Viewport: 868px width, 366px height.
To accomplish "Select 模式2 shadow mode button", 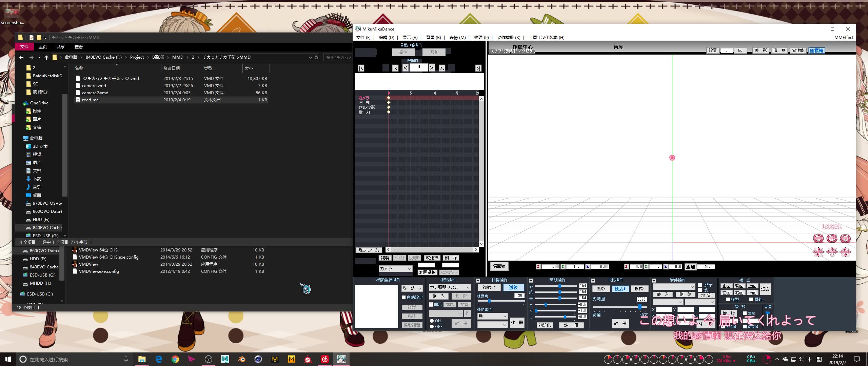I will 639,288.
